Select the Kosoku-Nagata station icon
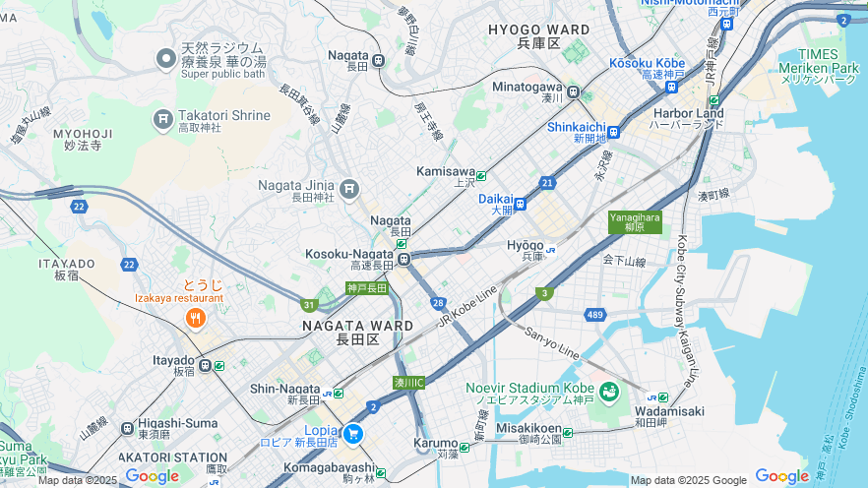 click(x=404, y=259)
